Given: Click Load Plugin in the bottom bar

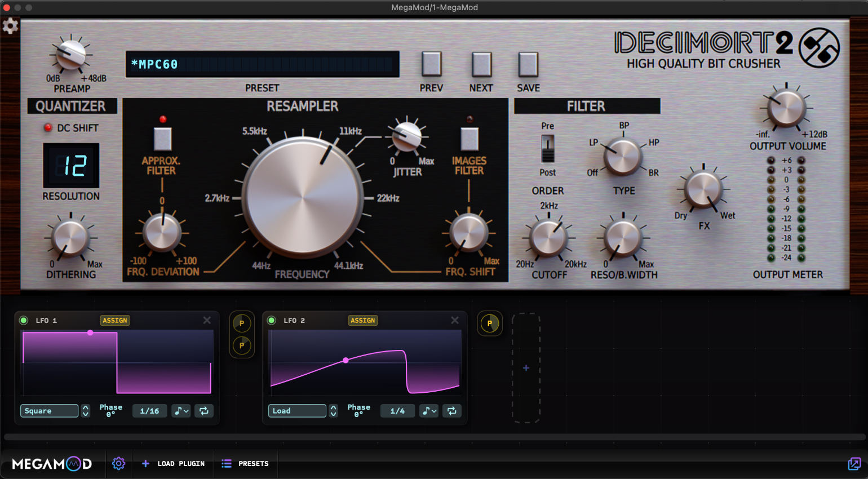Looking at the screenshot, I should 173,463.
